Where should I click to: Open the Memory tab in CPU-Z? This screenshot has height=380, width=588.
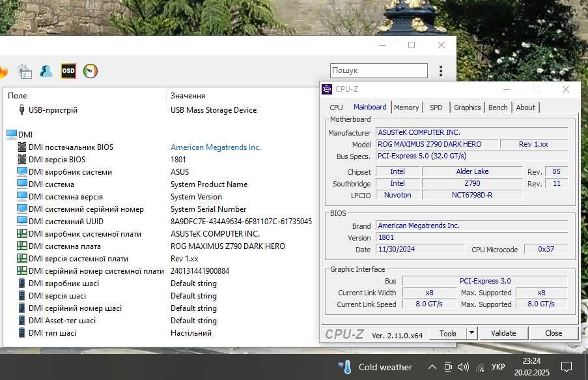coord(406,108)
